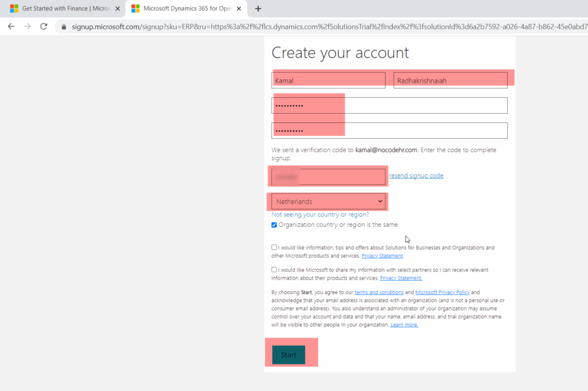Open the Microsoft Privacy Policy link
Viewport: 588px width, 391px height.
443,292
